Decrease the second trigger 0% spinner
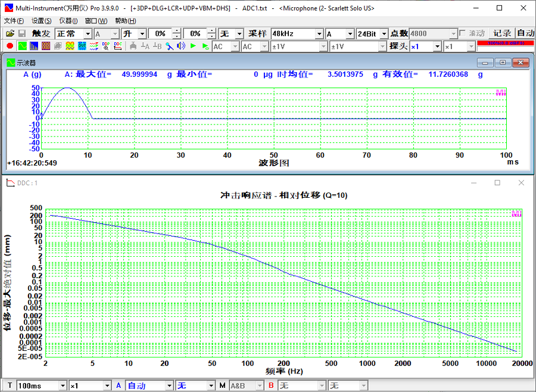This screenshot has height=392, width=536. click(211, 36)
